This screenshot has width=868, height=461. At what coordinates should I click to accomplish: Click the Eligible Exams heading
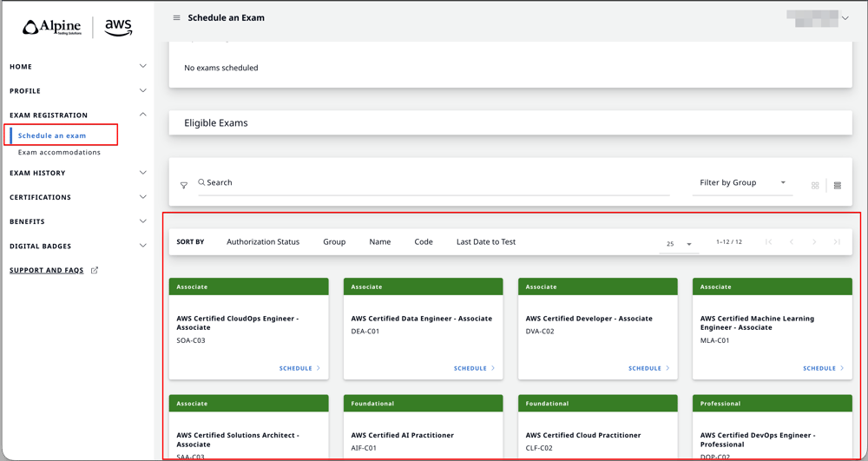(216, 123)
